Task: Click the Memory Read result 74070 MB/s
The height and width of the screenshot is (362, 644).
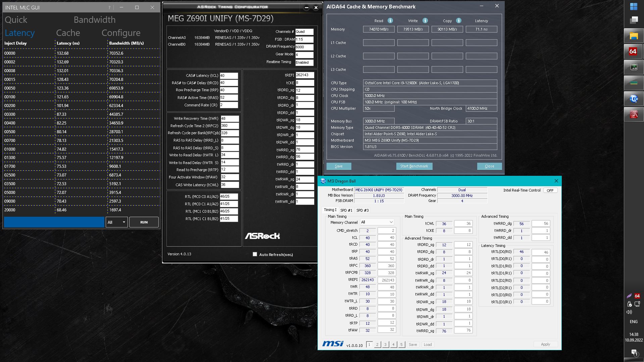Action: click(x=379, y=29)
